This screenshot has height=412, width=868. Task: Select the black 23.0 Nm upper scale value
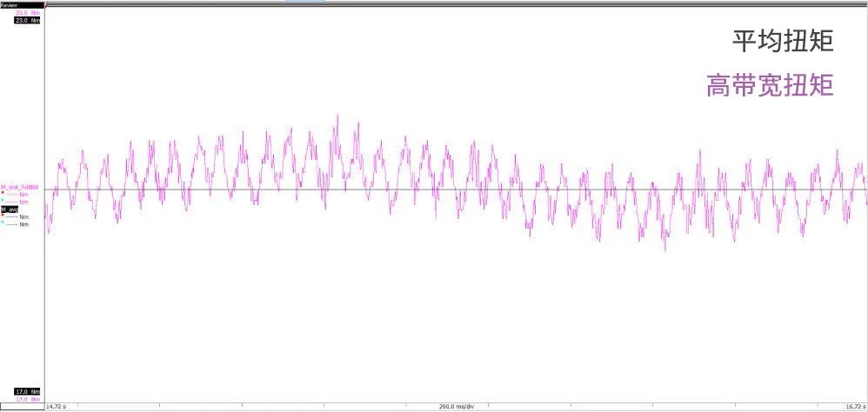point(28,20)
